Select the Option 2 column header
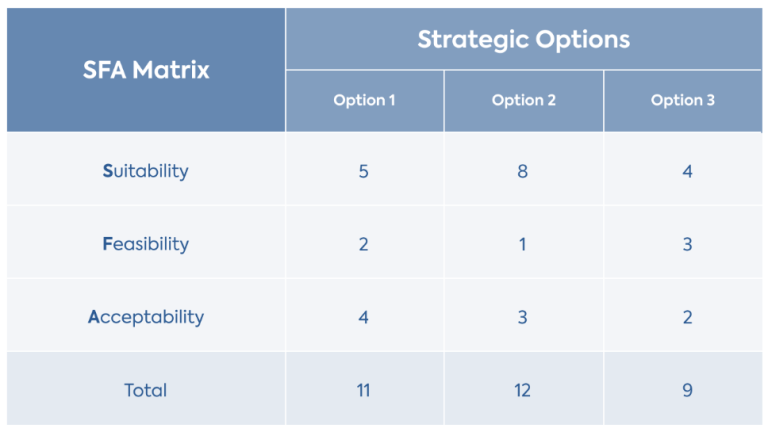The width and height of the screenshot is (768, 432). [x=523, y=100]
